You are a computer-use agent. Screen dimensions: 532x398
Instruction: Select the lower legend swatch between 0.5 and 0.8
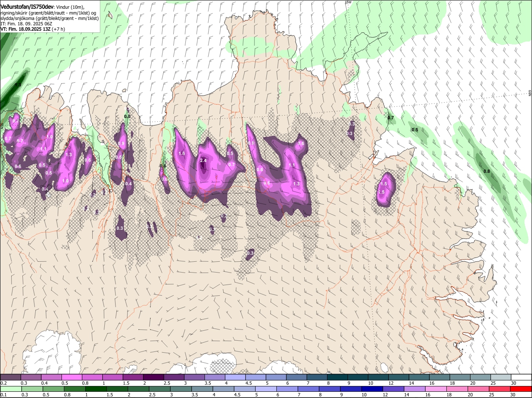[54, 389]
